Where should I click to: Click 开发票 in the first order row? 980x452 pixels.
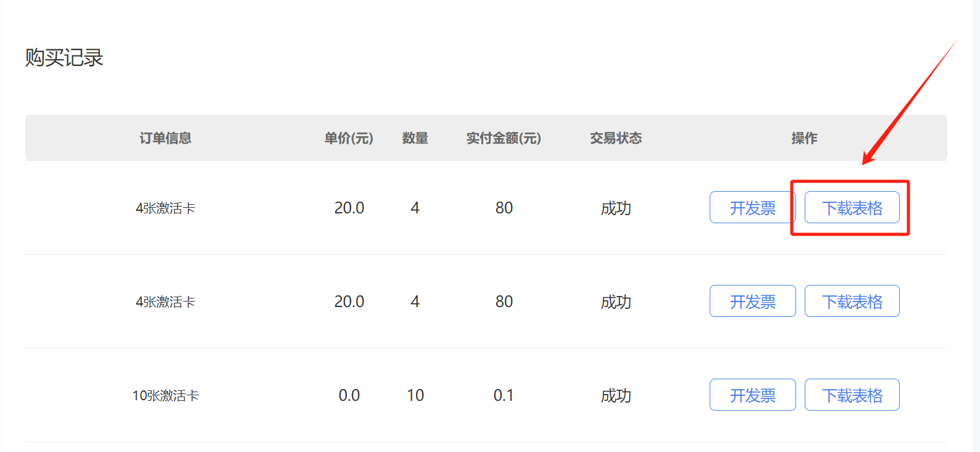752,208
